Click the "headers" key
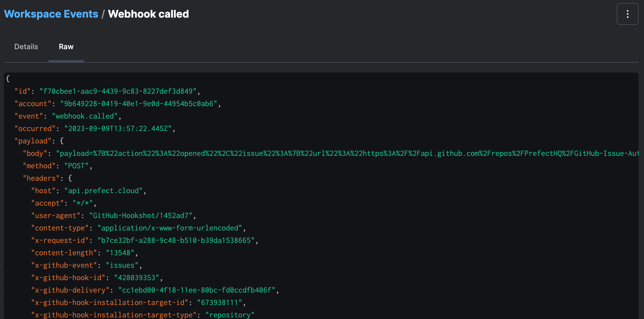Viewport: 644px width, 319px height. click(x=41, y=178)
